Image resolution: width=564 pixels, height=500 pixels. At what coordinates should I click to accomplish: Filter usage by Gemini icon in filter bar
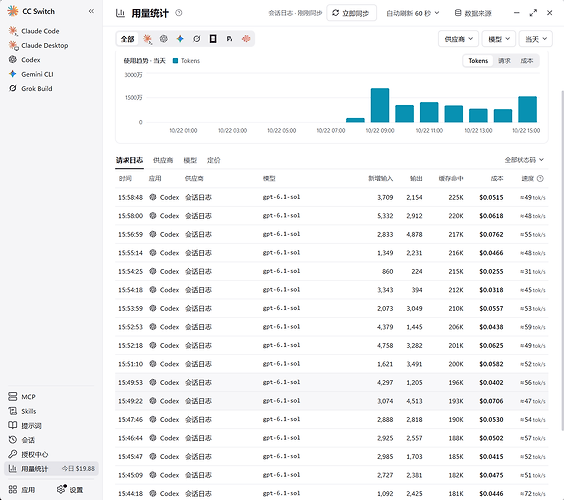pos(180,39)
